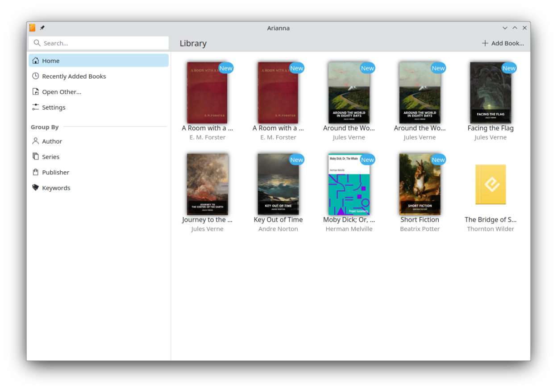The width and height of the screenshot is (557, 392).
Task: Group books by Series
Action: [50, 157]
